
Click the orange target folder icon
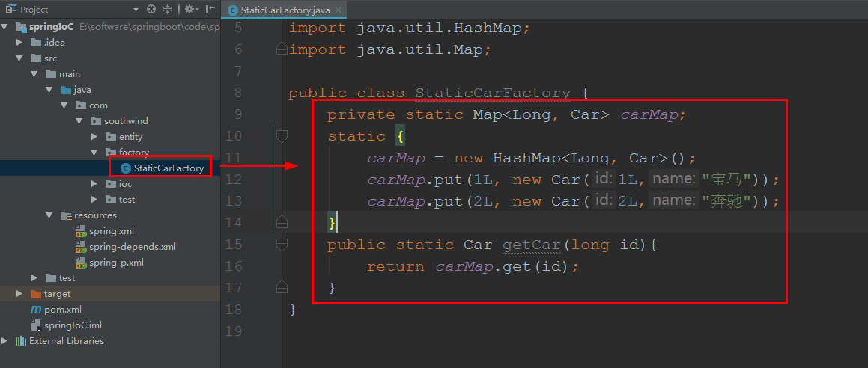36,294
